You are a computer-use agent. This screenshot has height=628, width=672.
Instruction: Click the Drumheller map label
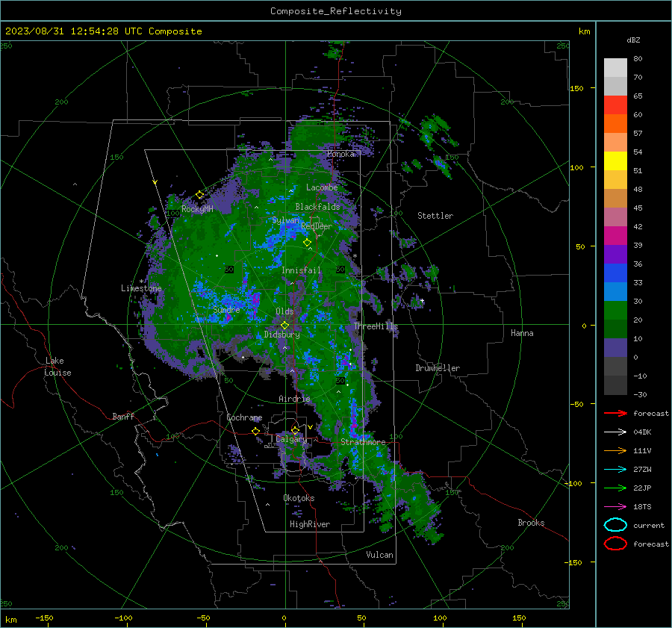click(x=438, y=368)
